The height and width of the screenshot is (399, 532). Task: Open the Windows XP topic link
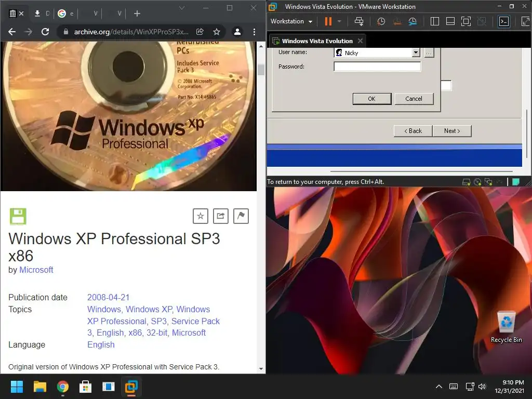[149, 310]
